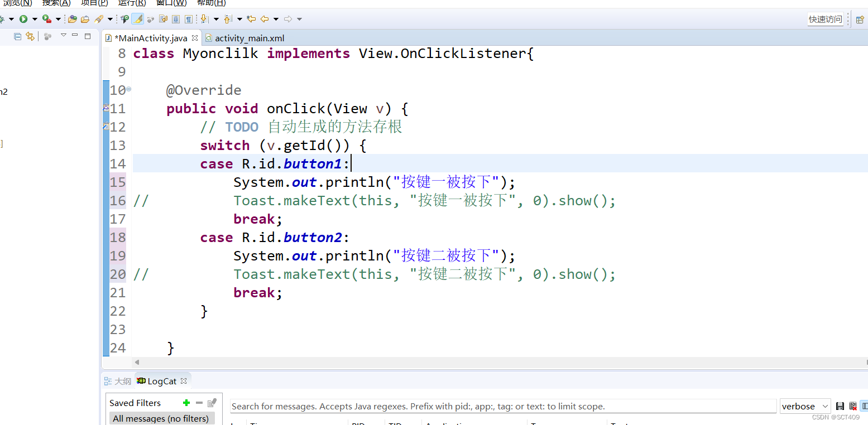Toggle Link with Editor in left panel
The width and height of the screenshot is (868, 425).
pos(30,36)
